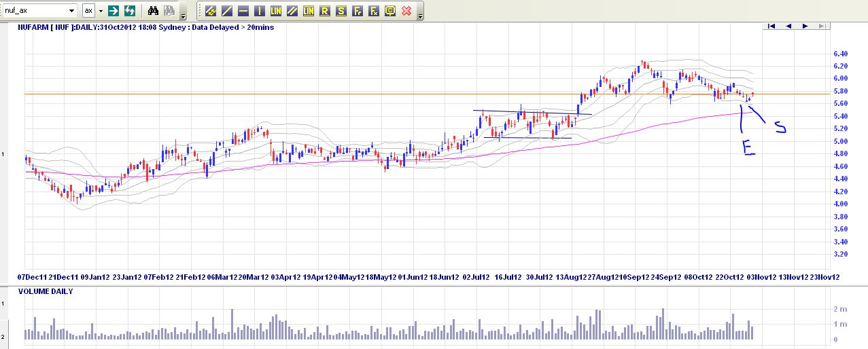
Task: Click the red X delete drawings icon
Action: point(406,11)
